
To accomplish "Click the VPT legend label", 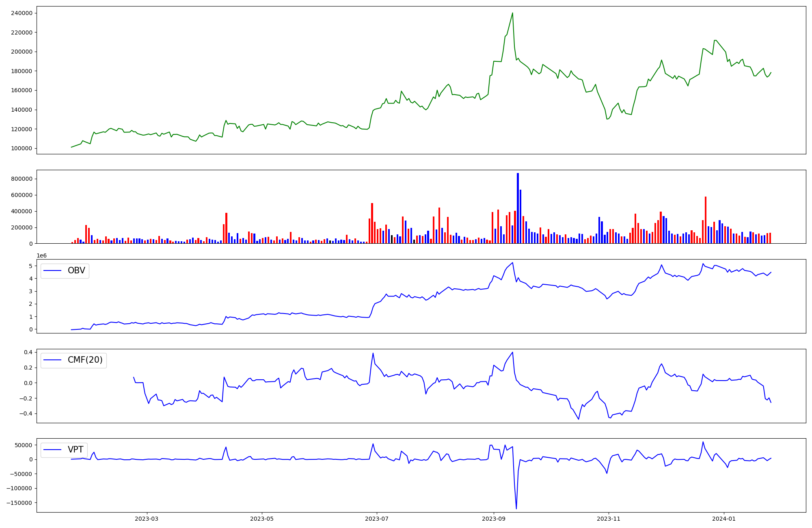I will click(x=76, y=449).
